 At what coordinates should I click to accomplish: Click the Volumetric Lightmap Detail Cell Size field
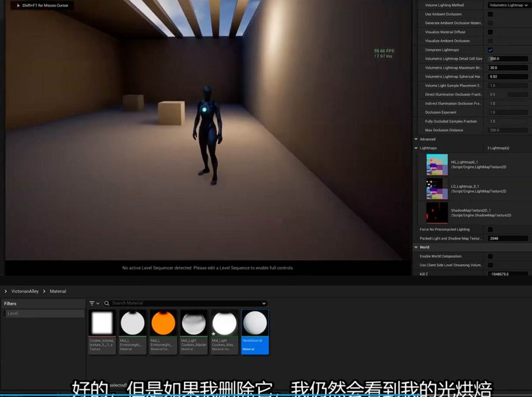(x=508, y=59)
